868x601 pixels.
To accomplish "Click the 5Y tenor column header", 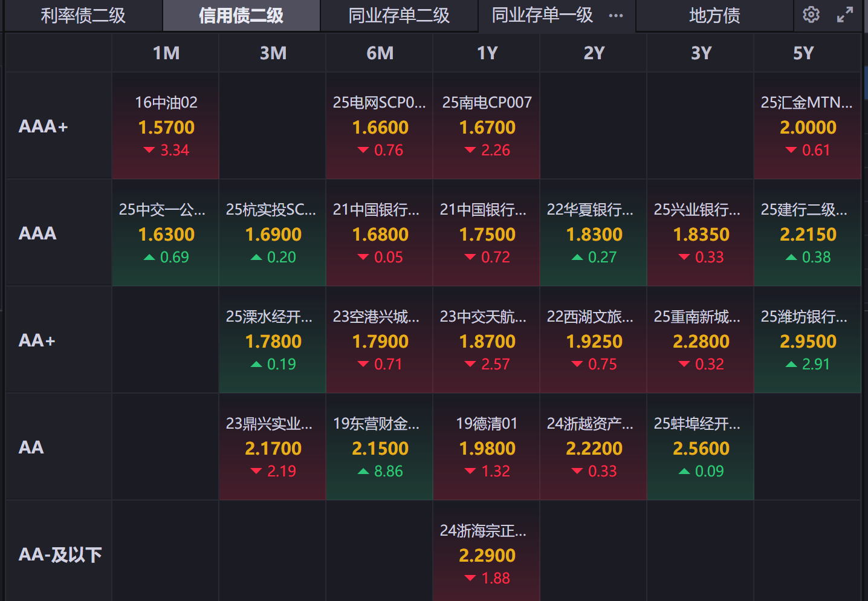I will click(x=803, y=53).
